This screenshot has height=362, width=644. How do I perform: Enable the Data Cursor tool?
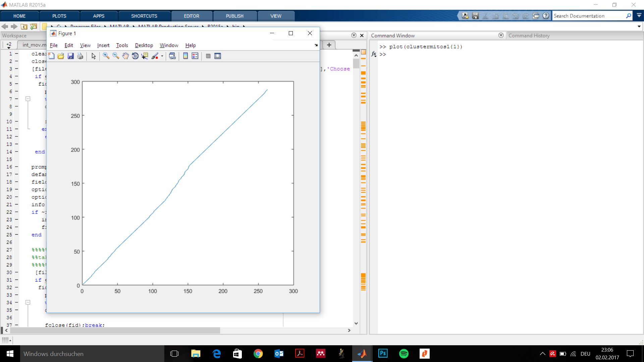145,56
